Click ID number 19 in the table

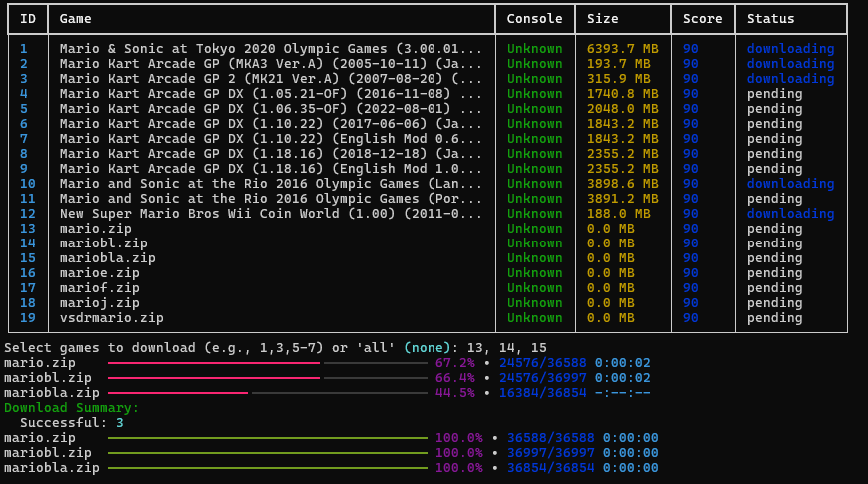tap(28, 318)
